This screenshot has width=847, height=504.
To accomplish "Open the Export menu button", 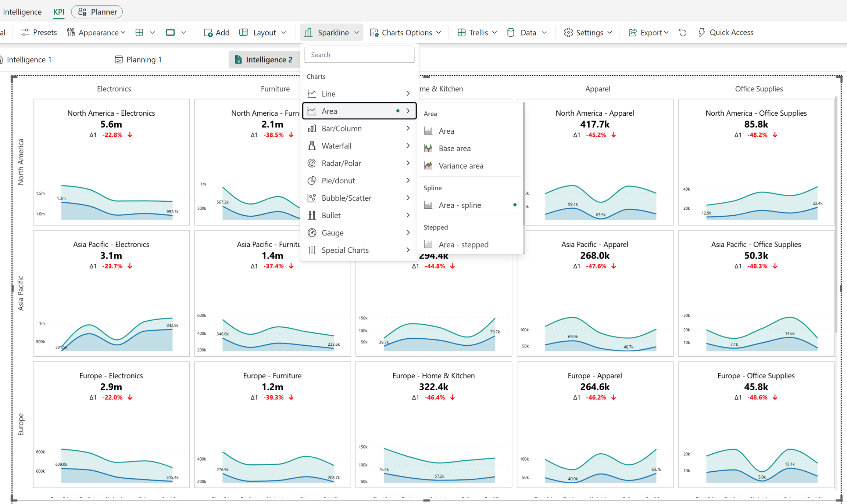I will 648,32.
